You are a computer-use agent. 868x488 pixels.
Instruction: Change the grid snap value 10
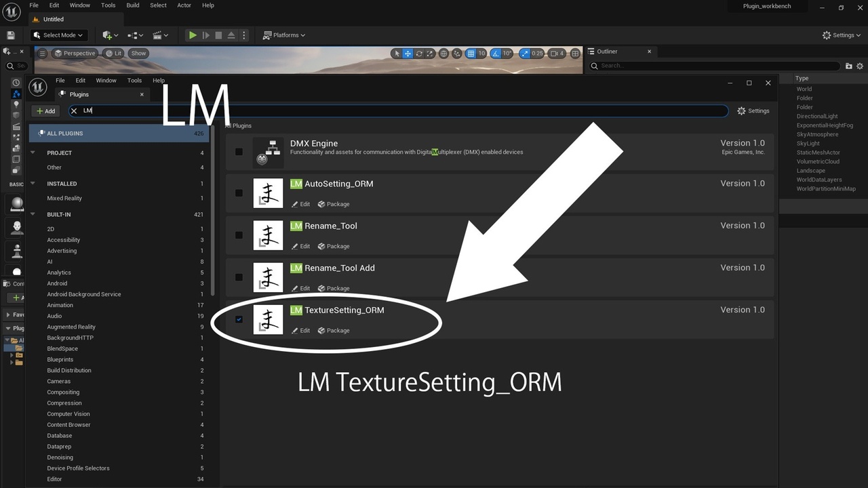[x=481, y=54]
